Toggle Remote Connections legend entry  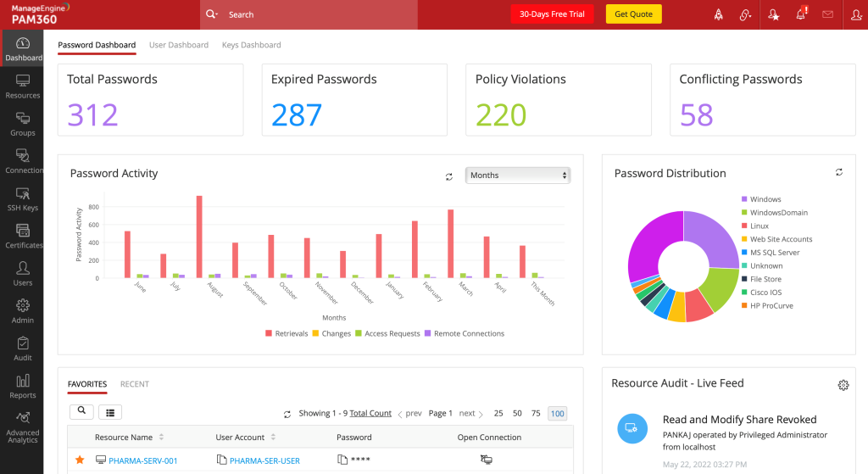tap(428, 333)
